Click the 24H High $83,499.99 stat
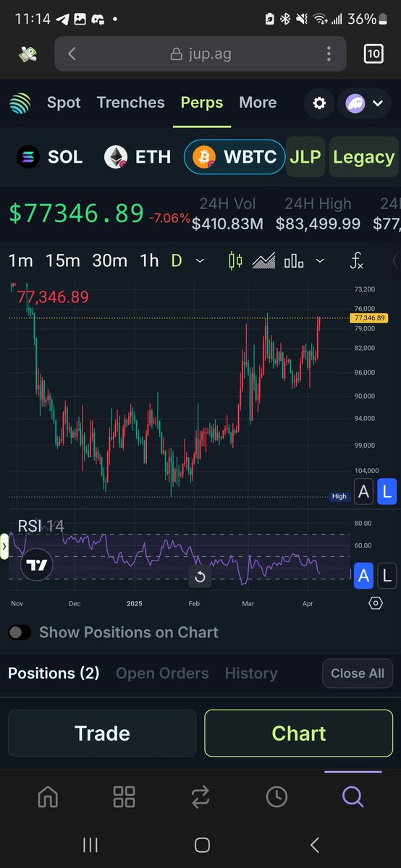The height and width of the screenshot is (868, 401). point(318,214)
